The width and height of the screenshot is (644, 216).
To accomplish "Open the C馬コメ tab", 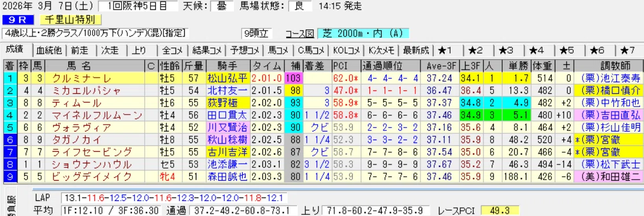I will (x=311, y=50).
